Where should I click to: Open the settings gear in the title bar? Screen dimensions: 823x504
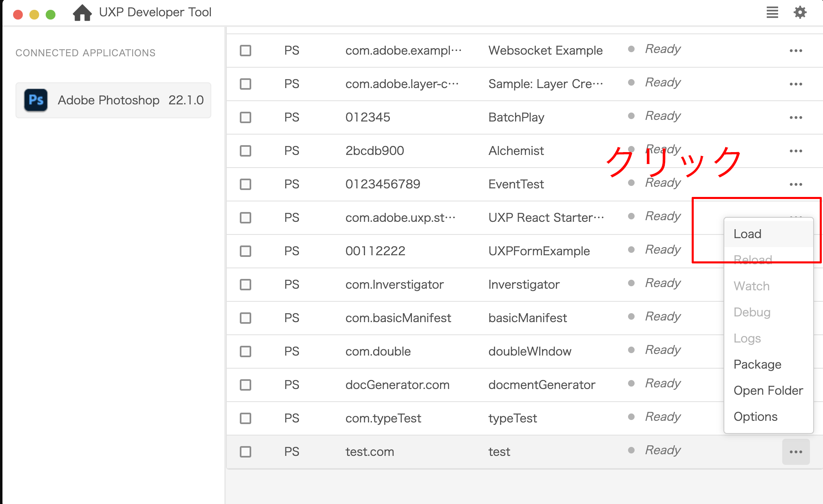800,12
